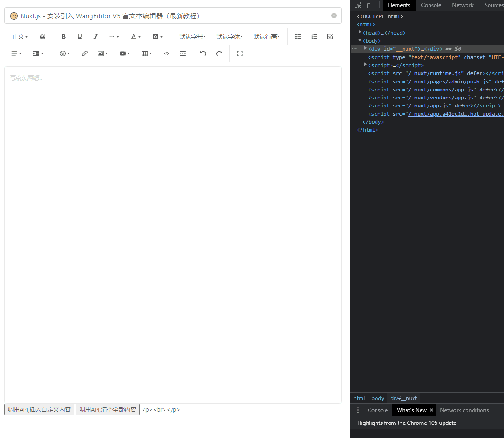
Task: Open the insert table menu
Action: coord(147,53)
